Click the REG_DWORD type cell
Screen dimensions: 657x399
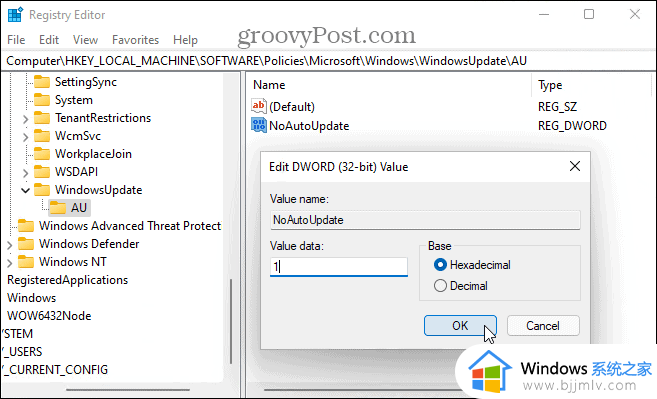click(x=572, y=126)
